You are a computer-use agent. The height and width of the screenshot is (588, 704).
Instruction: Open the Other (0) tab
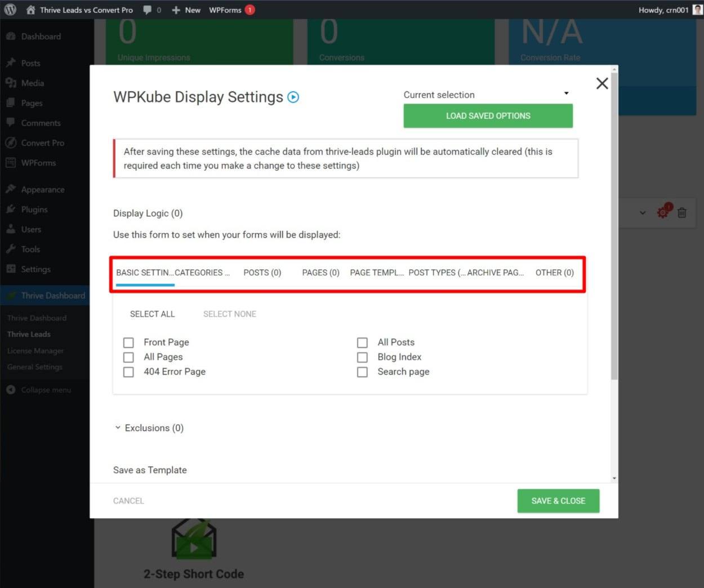(554, 273)
